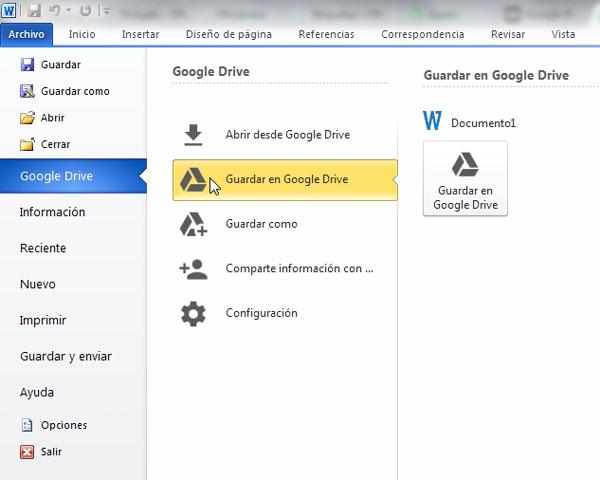Image resolution: width=600 pixels, height=480 pixels.
Task: Open the Archivo tab
Action: click(x=28, y=34)
